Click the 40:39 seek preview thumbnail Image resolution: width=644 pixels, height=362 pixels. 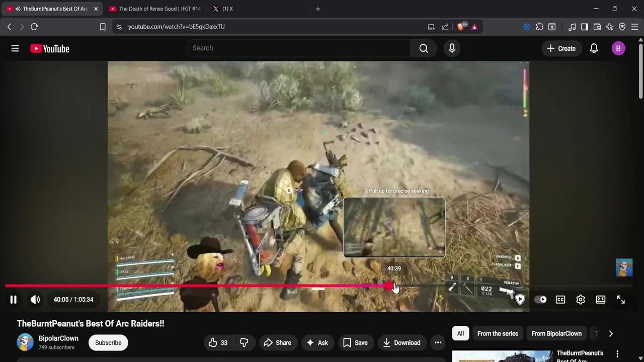(x=394, y=227)
